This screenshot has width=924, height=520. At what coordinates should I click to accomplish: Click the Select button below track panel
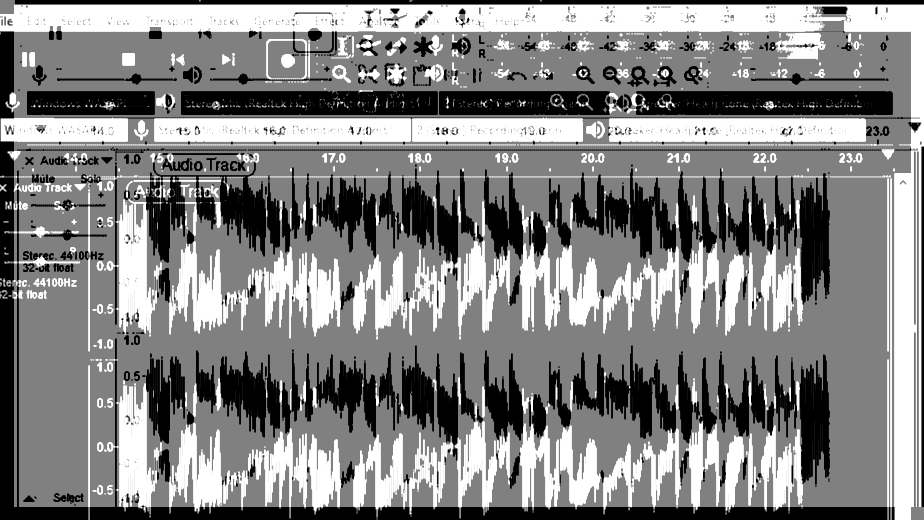click(68, 497)
